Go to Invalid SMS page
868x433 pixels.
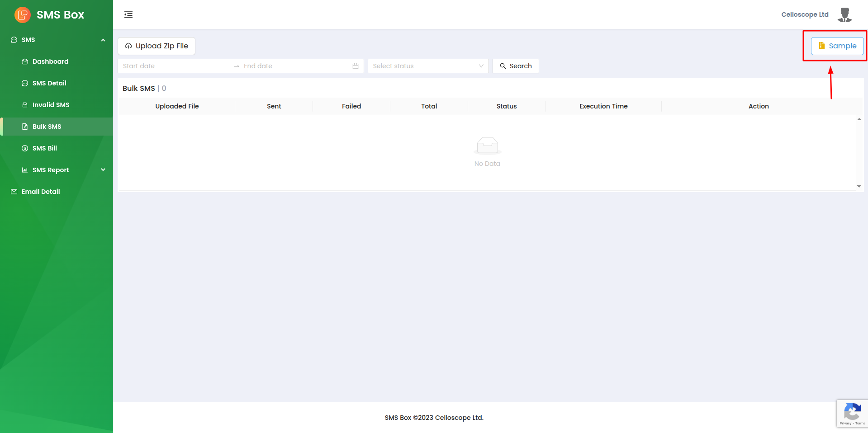[51, 105]
